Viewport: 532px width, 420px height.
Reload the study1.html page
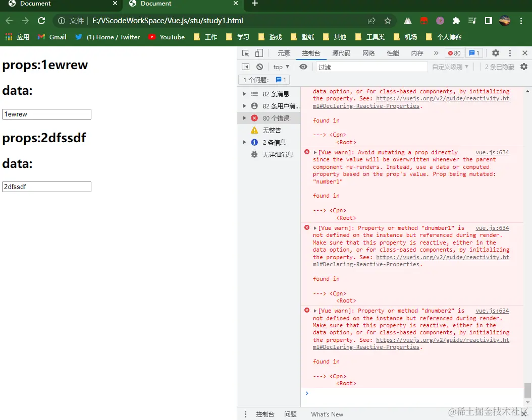(41, 21)
